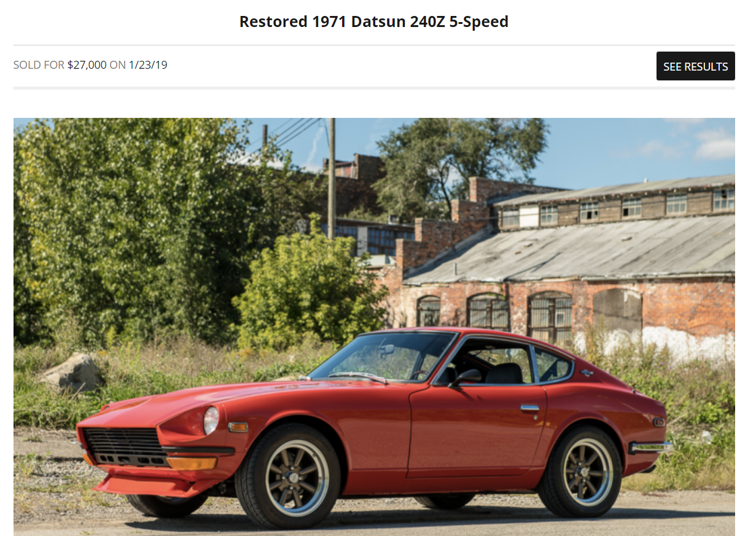Click the car's black front grille
Image resolution: width=756 pixels, height=536 pixels.
[x=126, y=446]
